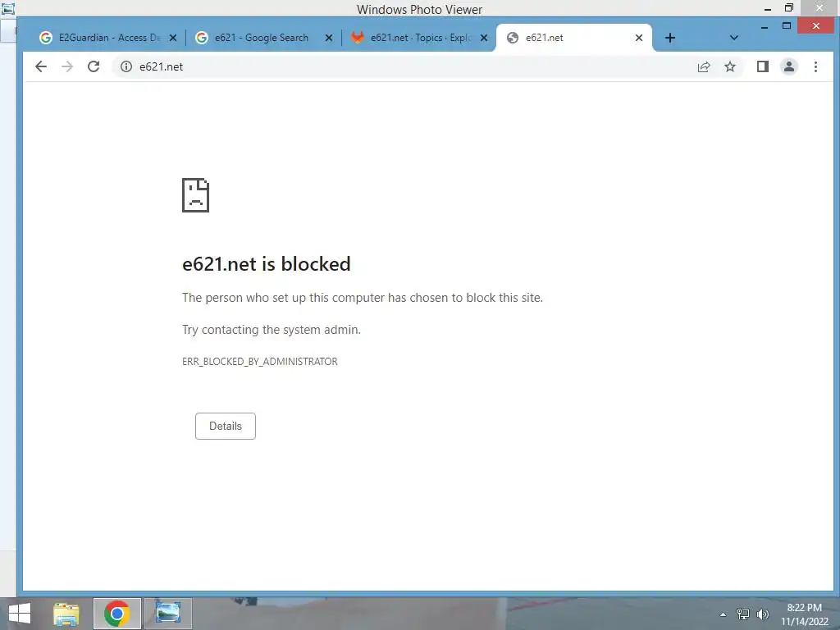Click the ERR_BLOCKED_BY_ADMINISTRATOR text
Screen dimensions: 840x630
tap(260, 362)
